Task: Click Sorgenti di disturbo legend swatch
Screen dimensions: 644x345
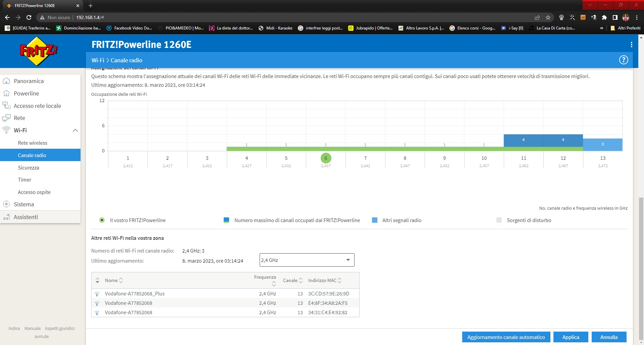Action: point(499,220)
